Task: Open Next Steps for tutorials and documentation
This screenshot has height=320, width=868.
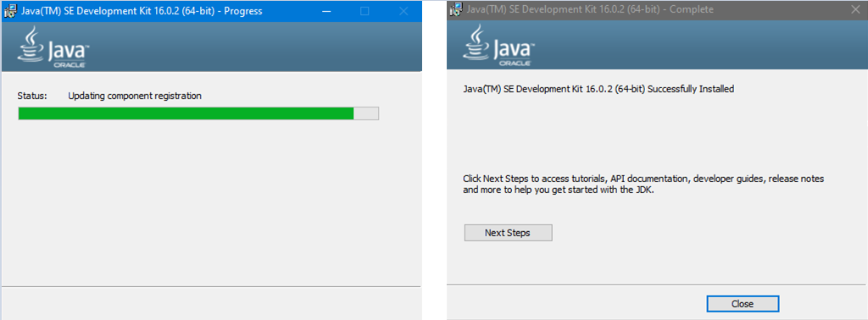Action: 508,233
